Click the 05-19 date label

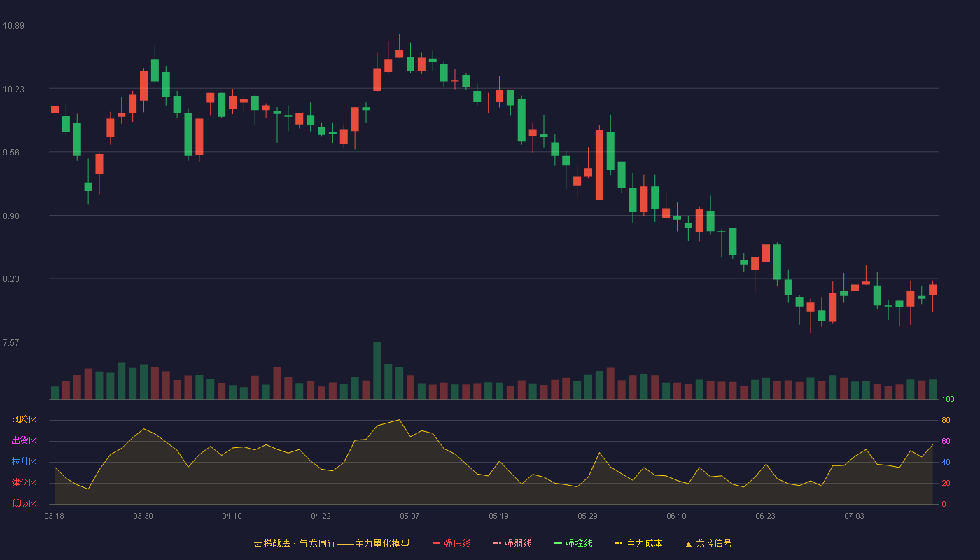point(499,516)
